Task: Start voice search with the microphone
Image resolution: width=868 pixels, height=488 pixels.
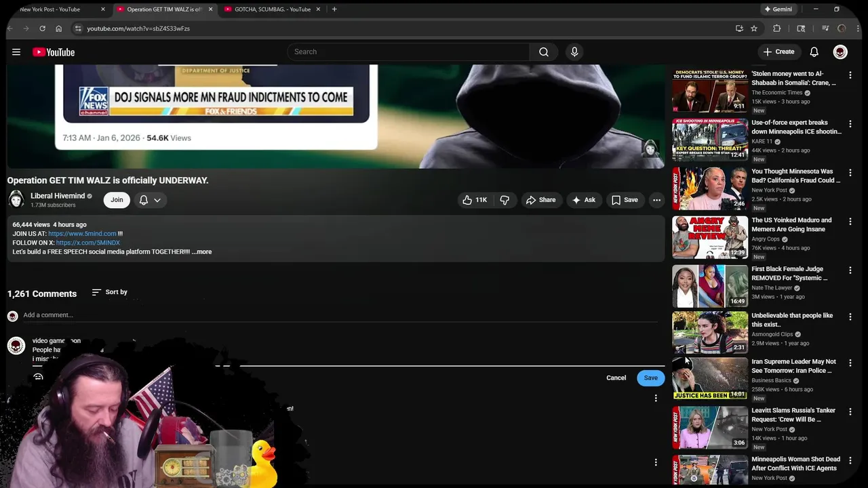Action: (x=574, y=52)
